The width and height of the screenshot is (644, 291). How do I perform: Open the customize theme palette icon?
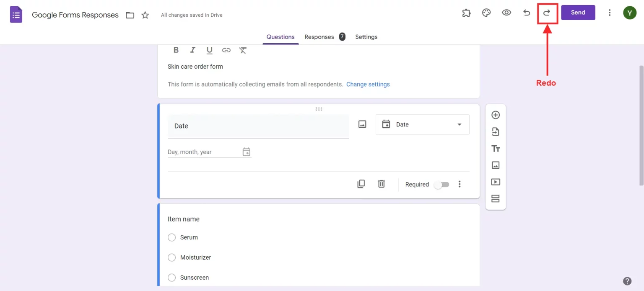[x=486, y=13]
